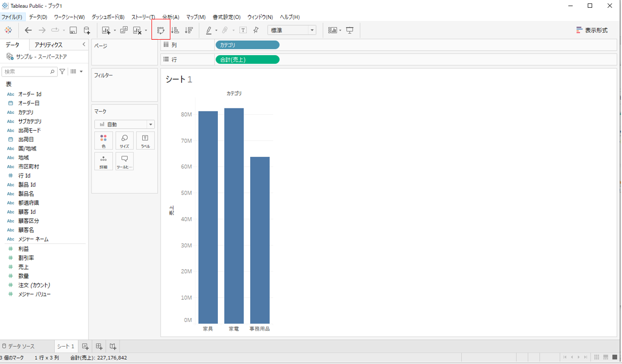Click the サイズ size mark card
The width and height of the screenshot is (622, 364).
(x=124, y=140)
